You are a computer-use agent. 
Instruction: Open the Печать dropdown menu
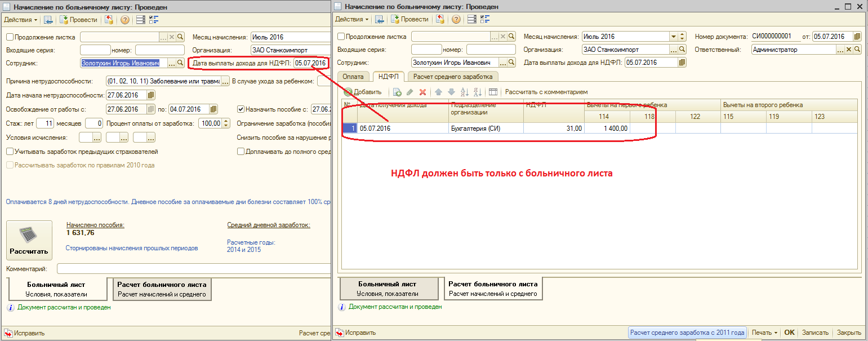click(x=764, y=333)
